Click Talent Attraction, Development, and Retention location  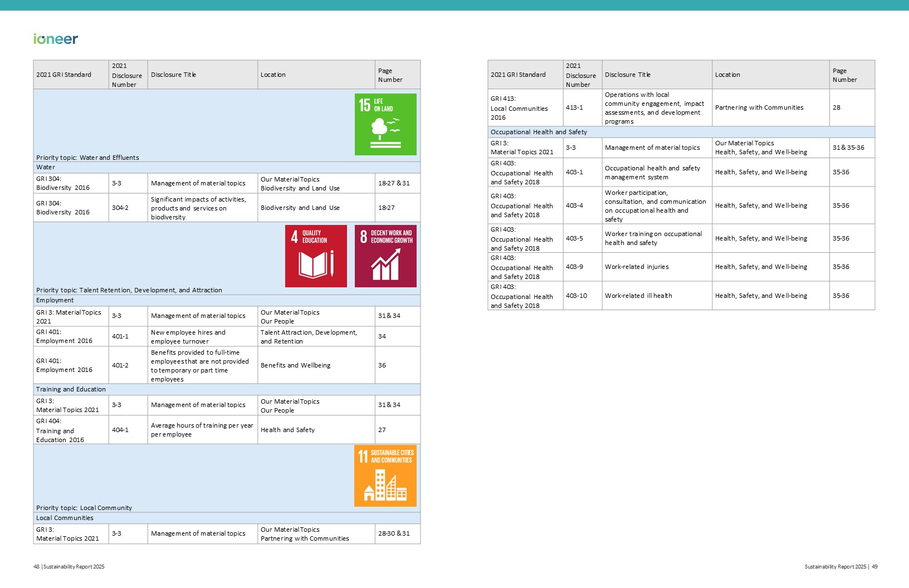tap(309, 337)
